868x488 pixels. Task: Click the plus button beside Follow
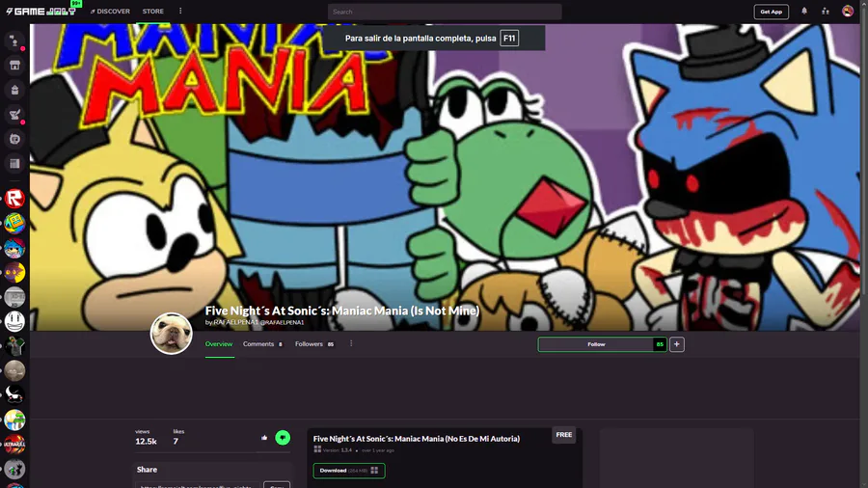[676, 344]
